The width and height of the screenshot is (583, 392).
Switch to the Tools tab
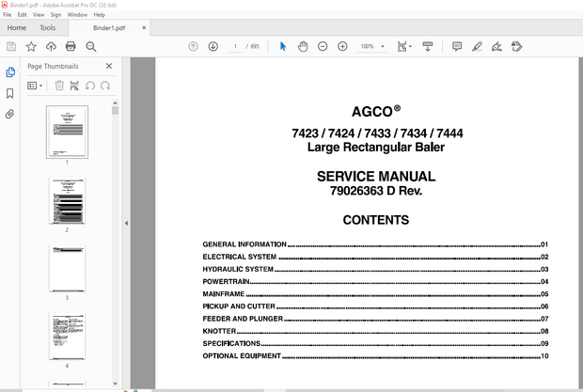pyautogui.click(x=48, y=28)
